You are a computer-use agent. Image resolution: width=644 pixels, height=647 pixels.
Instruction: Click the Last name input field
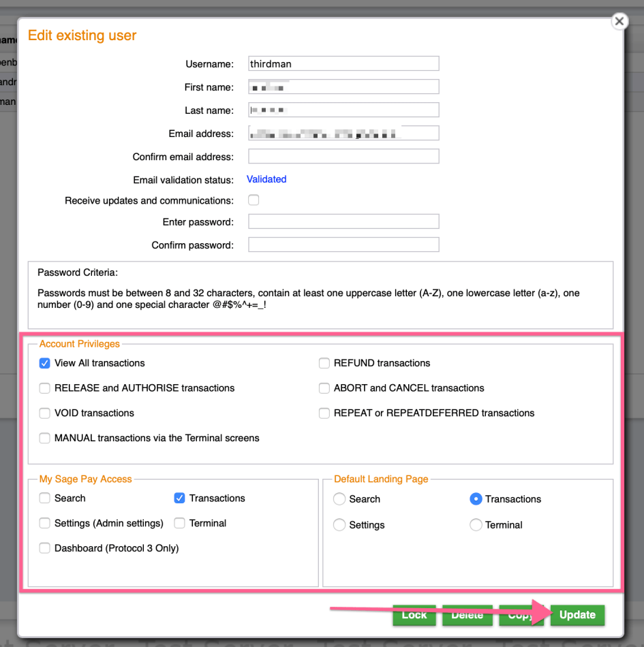pyautogui.click(x=343, y=110)
